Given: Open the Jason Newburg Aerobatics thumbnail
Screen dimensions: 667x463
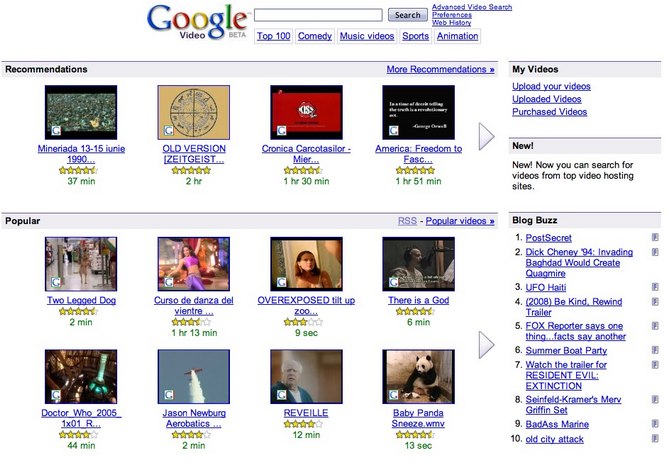Looking at the screenshot, I should tap(194, 377).
